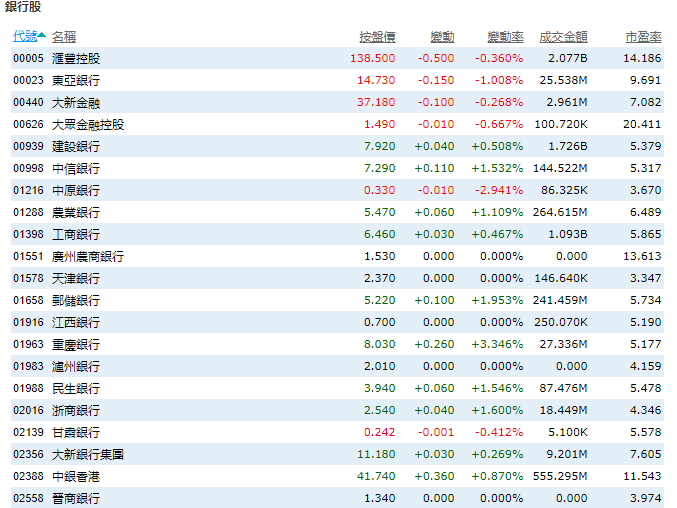Select stock code 00023
Screen dimensions: 677x508
pyautogui.click(x=26, y=80)
